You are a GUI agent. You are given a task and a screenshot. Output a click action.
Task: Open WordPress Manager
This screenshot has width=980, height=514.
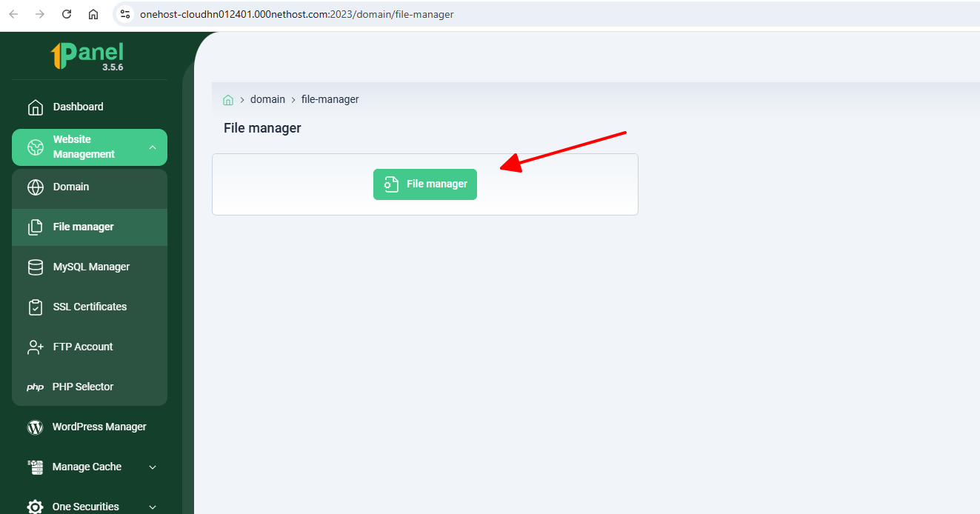[90, 427]
